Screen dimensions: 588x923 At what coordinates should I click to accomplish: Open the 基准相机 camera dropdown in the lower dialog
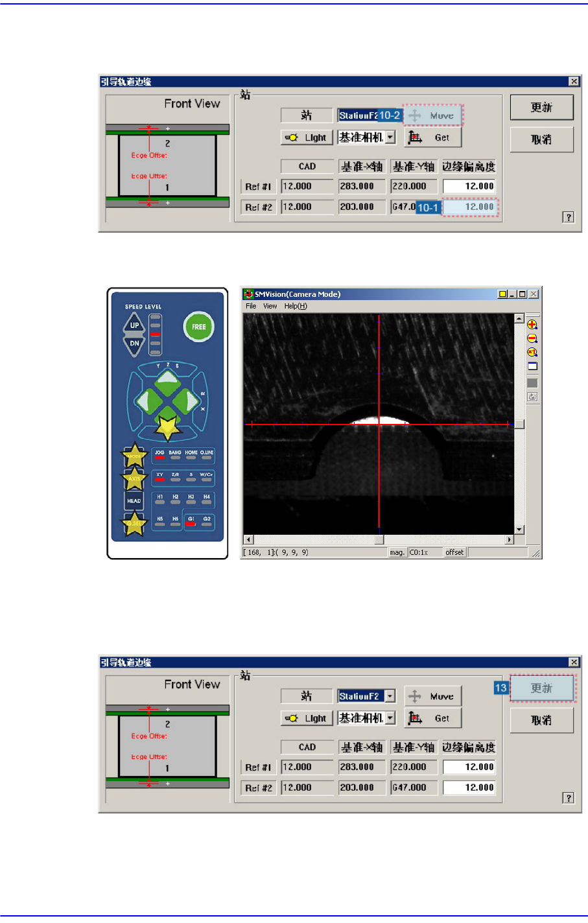click(x=390, y=718)
